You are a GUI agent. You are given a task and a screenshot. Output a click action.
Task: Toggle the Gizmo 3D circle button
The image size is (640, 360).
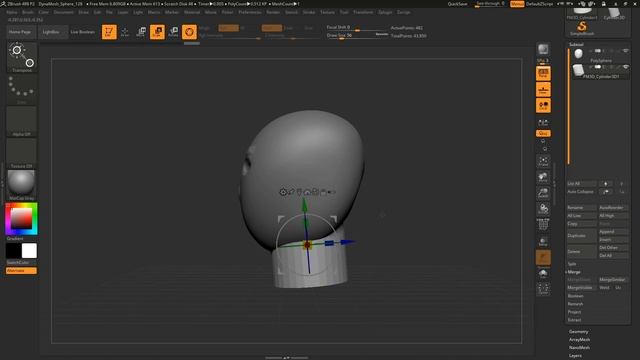point(189,32)
